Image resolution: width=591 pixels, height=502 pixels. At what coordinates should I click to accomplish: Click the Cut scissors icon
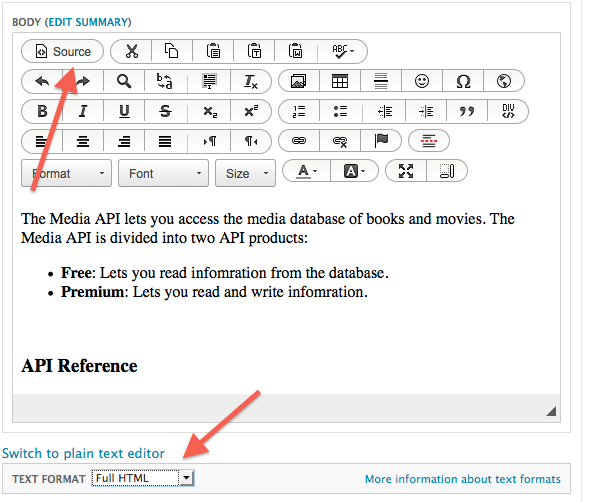pos(132,51)
